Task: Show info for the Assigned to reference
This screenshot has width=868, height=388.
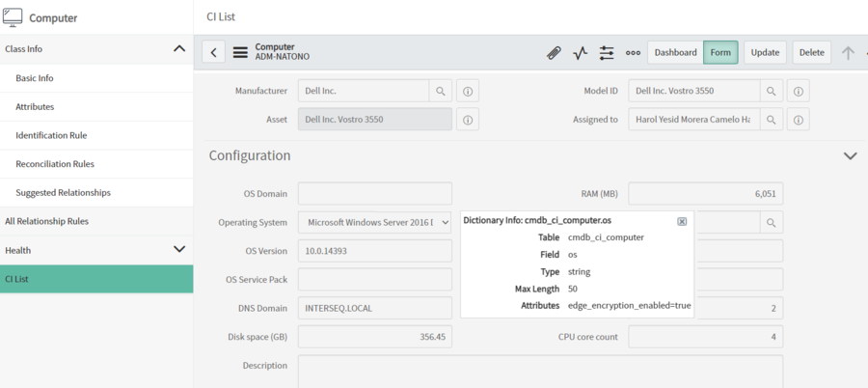Action: pos(799,120)
